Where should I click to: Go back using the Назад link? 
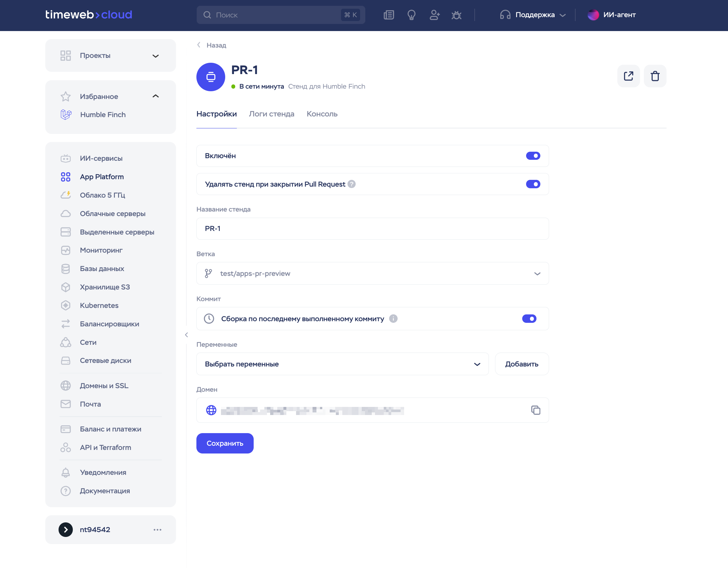[x=212, y=45]
